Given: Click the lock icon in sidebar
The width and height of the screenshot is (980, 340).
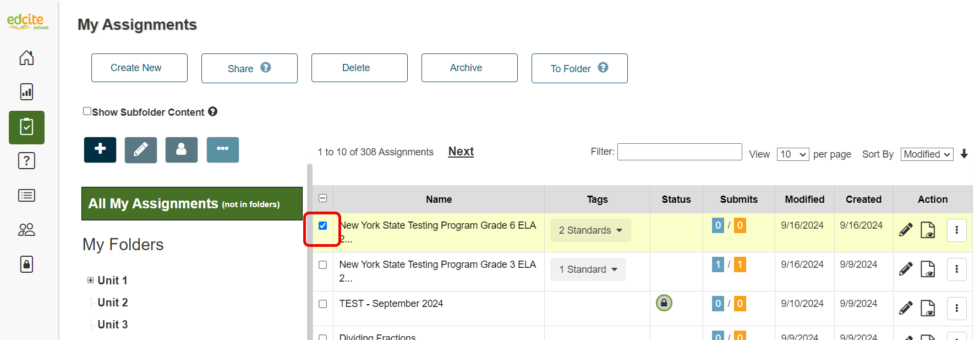Looking at the screenshot, I should click(x=26, y=265).
